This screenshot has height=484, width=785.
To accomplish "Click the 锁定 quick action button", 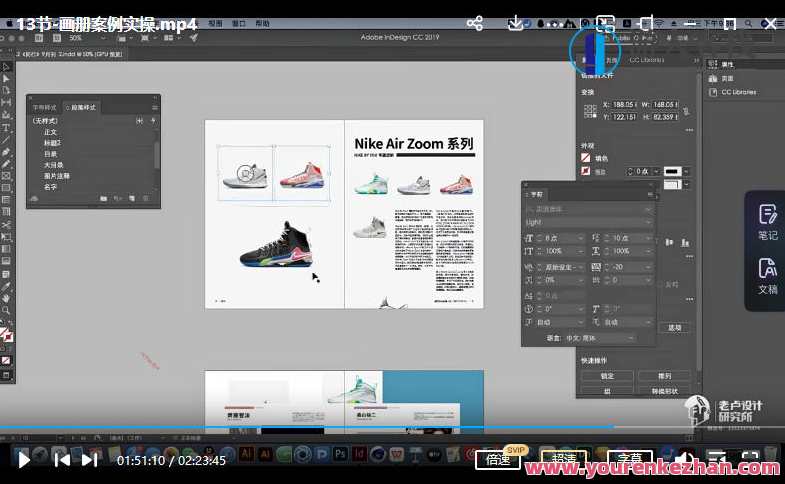I will (607, 376).
